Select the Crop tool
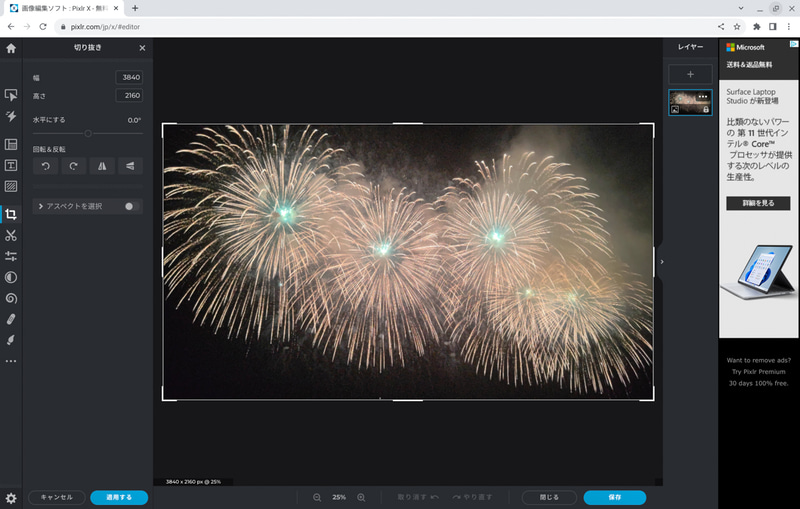The image size is (800, 509). pyautogui.click(x=11, y=214)
